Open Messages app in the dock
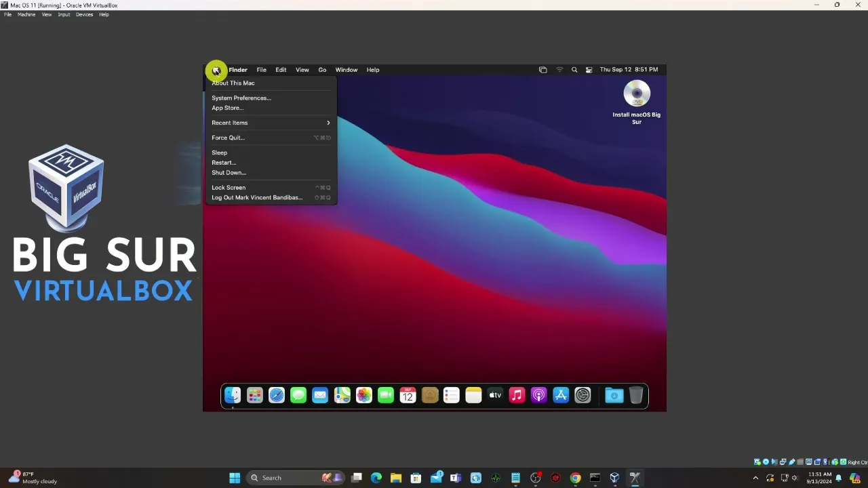 click(298, 395)
